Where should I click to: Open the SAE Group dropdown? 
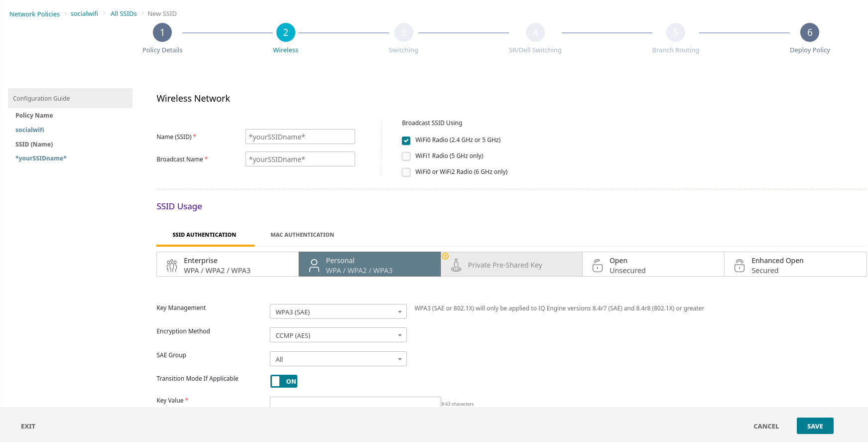coord(338,359)
